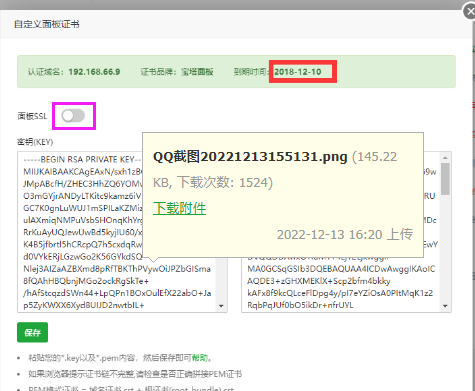
Task: Click the certificate line starting kAFx8f9kcQLceFl
Action: point(340,293)
